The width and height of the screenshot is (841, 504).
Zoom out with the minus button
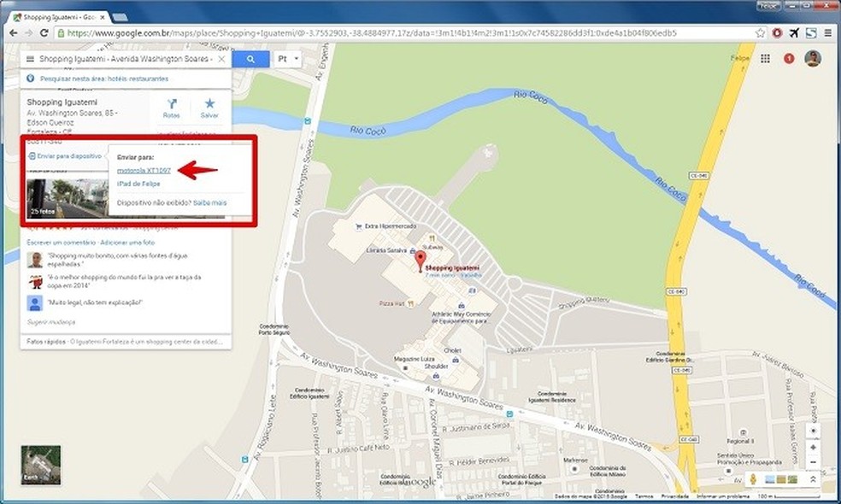coord(813,462)
